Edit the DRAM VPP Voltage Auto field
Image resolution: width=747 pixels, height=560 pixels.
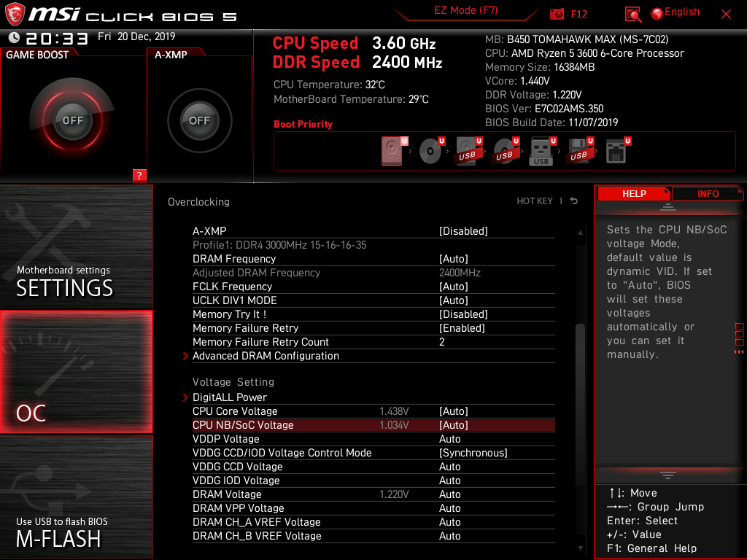click(449, 508)
